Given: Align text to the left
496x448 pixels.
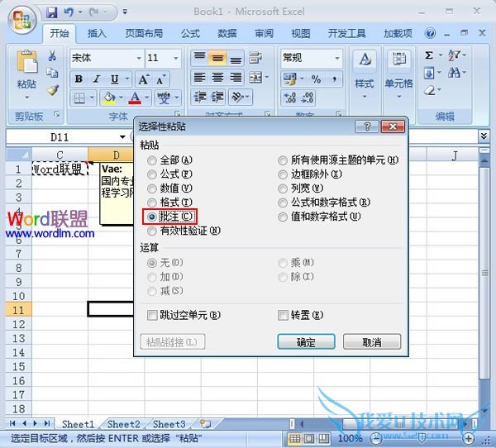Looking at the screenshot, I should click(x=199, y=77).
